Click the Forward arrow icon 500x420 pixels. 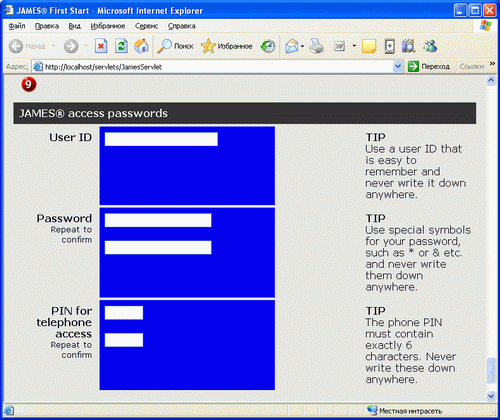click(x=71, y=46)
